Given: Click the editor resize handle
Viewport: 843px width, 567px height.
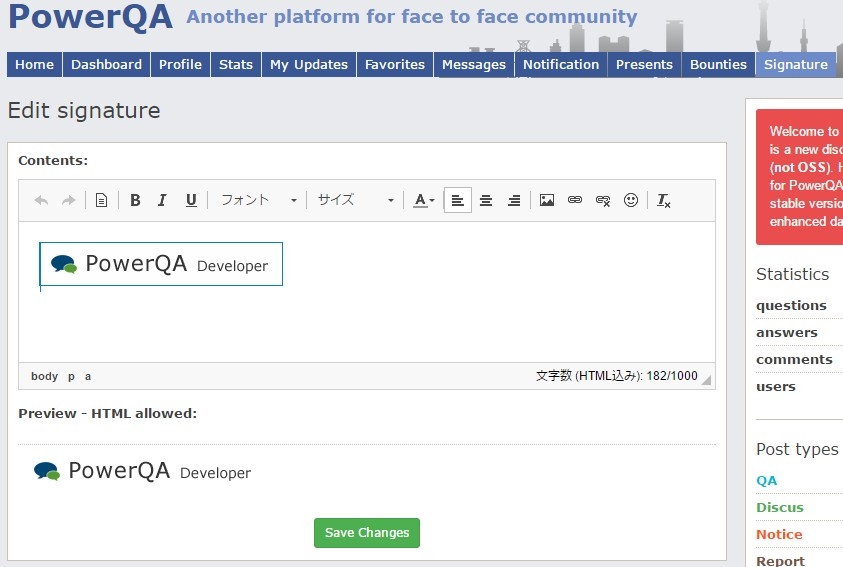Looking at the screenshot, I should (707, 380).
